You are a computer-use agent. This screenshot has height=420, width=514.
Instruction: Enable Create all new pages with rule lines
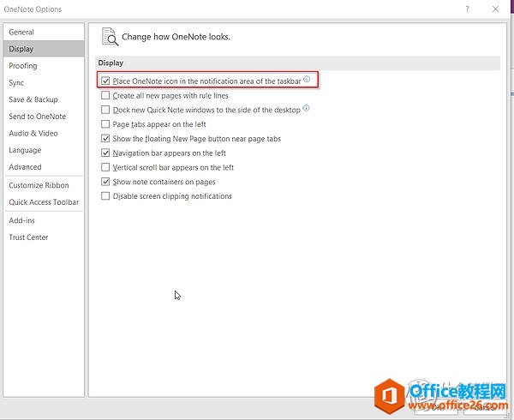[105, 95]
